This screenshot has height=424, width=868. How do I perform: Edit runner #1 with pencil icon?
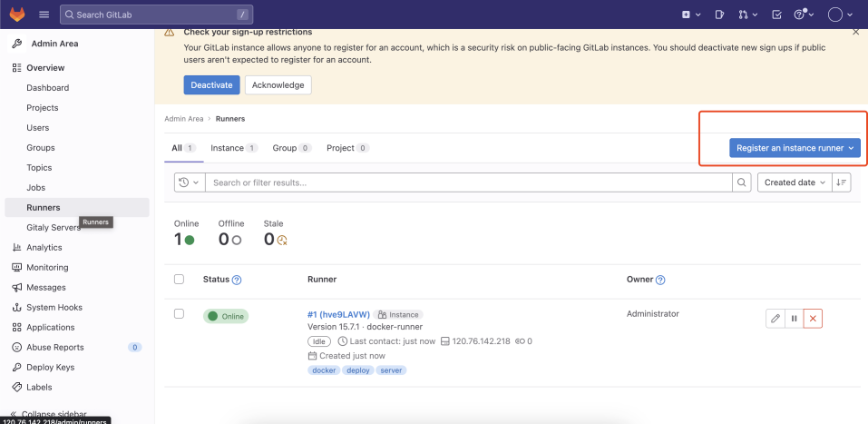(x=775, y=318)
